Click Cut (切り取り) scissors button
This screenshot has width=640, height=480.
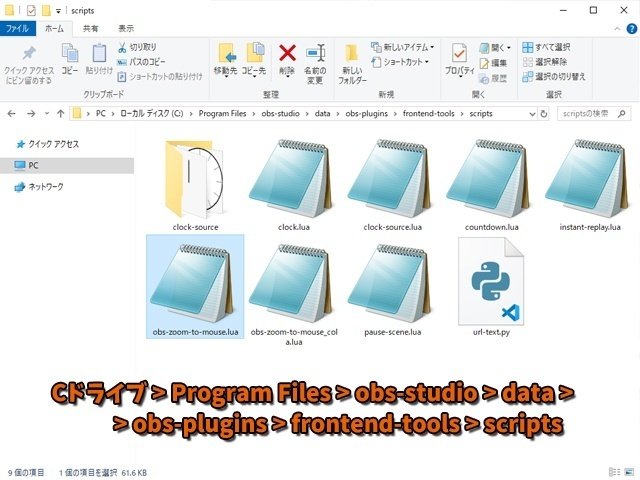[137, 47]
